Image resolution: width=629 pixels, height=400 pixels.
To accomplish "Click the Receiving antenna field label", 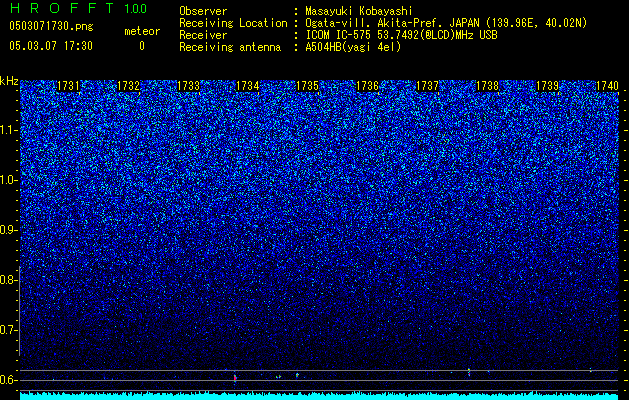I will [x=230, y=47].
